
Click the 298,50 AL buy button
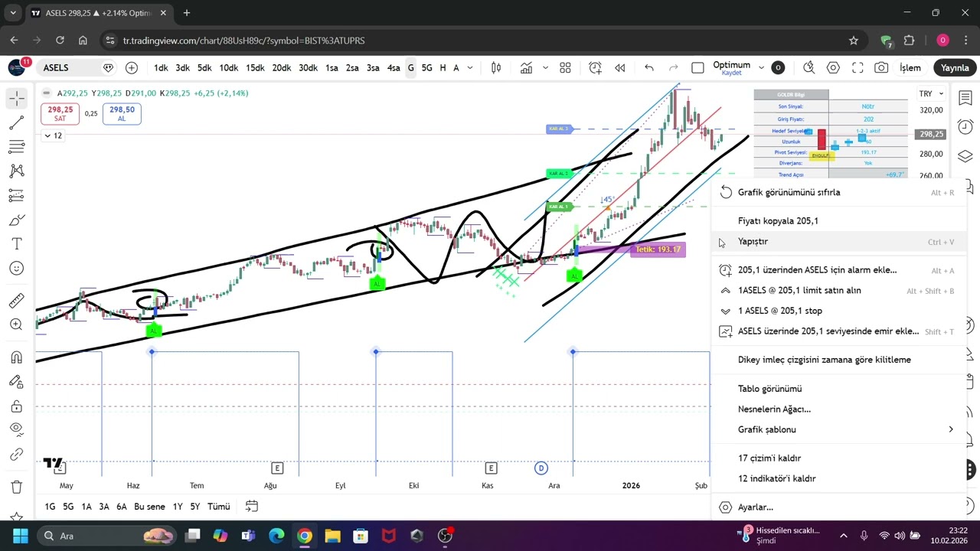(x=122, y=113)
